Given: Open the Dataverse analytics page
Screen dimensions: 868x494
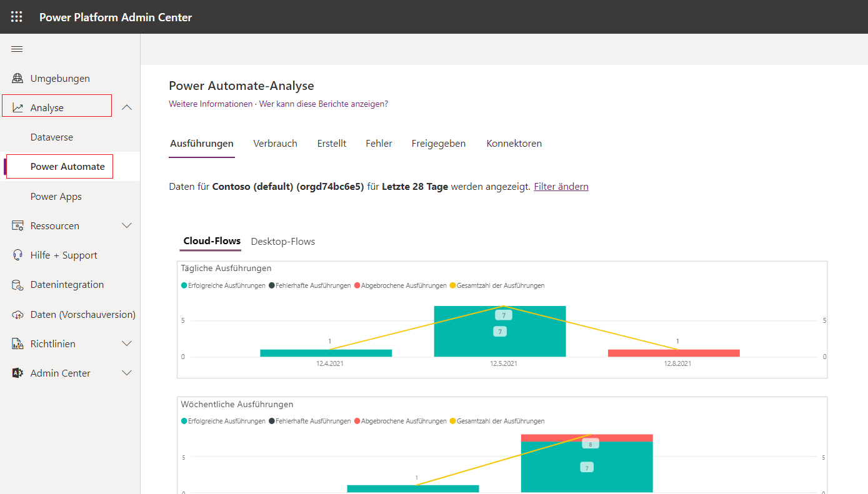Looking at the screenshot, I should point(52,137).
